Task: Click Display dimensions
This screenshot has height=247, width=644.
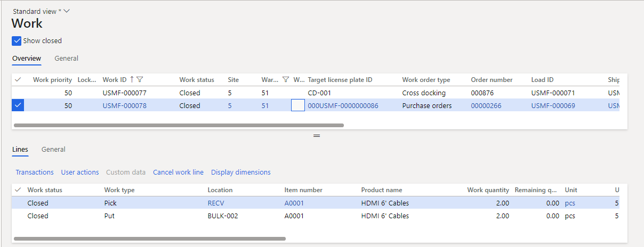Action: [241, 172]
